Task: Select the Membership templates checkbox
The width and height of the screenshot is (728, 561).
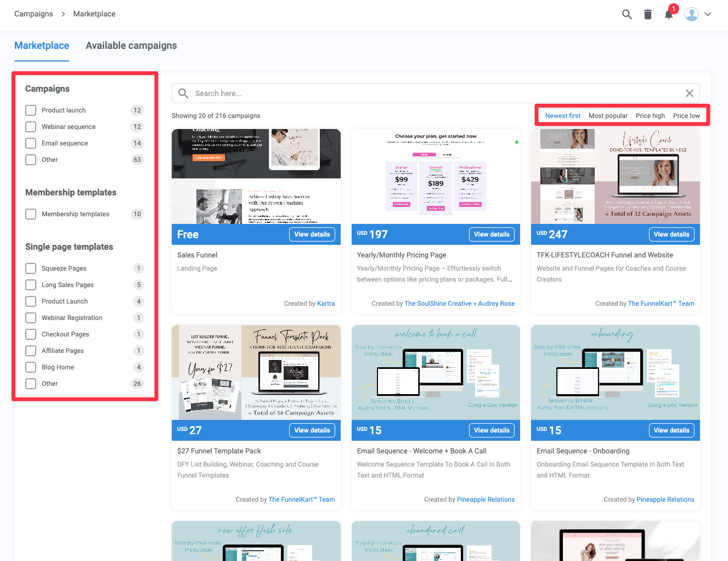Action: [31, 214]
